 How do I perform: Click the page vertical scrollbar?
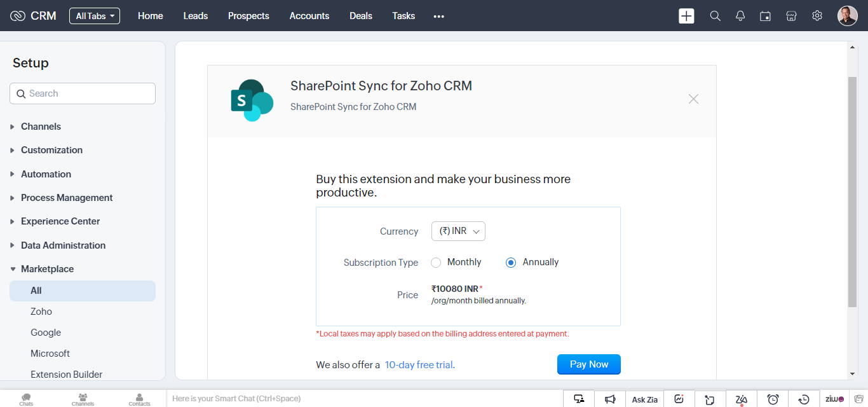coord(852,191)
